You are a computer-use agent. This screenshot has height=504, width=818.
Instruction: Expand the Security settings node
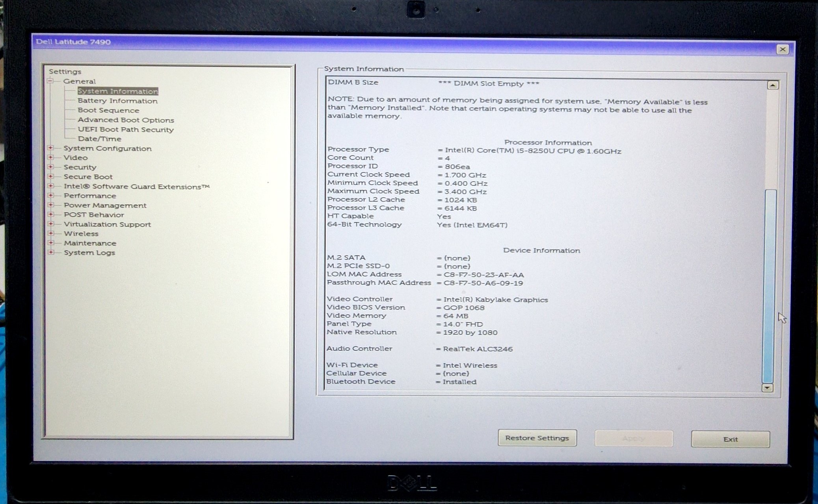pos(51,167)
